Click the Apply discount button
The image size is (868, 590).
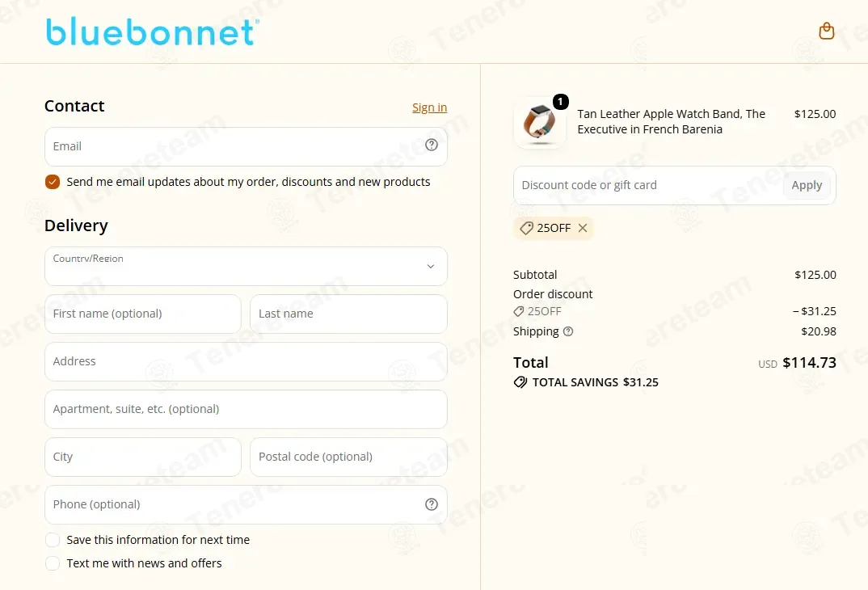807,185
